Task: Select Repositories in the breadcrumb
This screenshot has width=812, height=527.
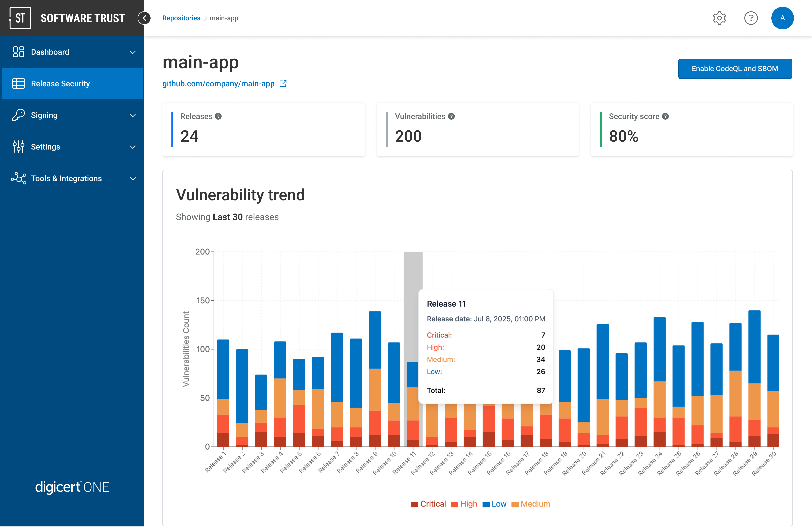Action: [x=181, y=18]
